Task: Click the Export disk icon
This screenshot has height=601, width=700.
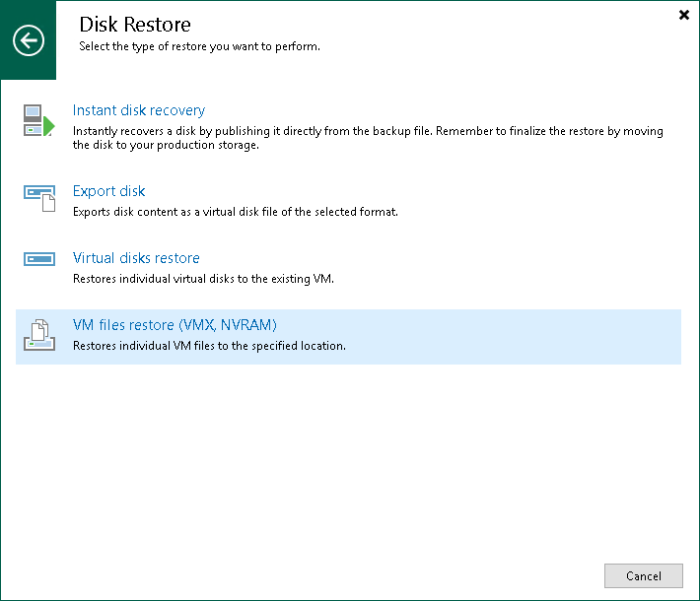Action: pyautogui.click(x=39, y=198)
